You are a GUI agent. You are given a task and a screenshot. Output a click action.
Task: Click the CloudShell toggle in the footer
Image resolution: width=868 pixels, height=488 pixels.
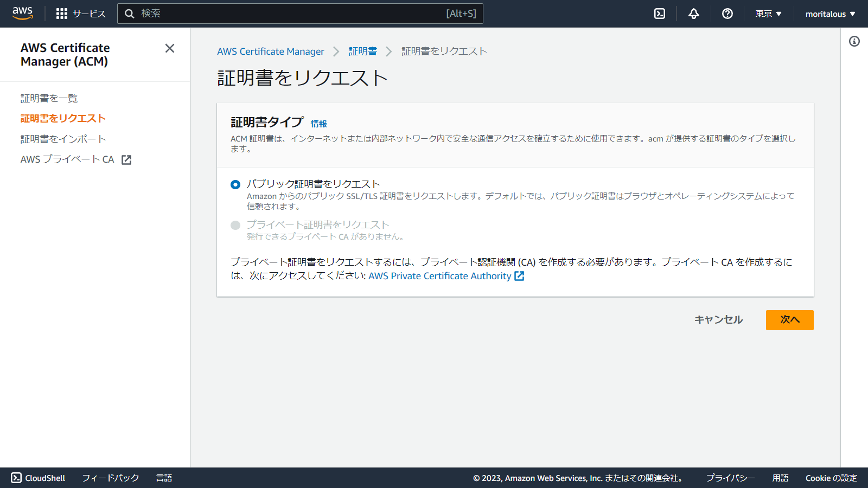(39, 478)
